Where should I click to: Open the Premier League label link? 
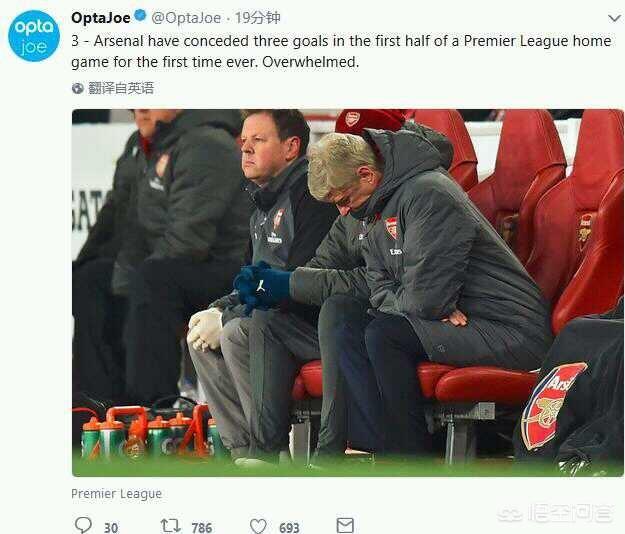tap(116, 494)
